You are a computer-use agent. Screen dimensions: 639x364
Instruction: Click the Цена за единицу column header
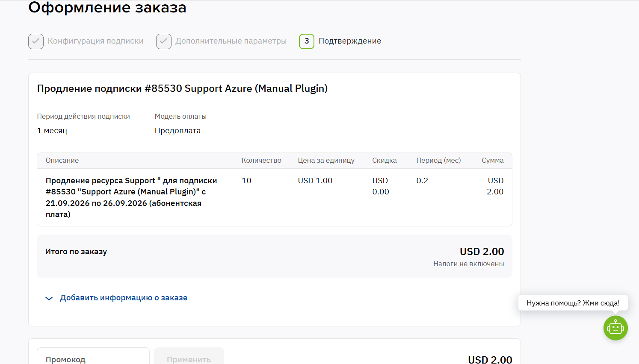tap(326, 160)
